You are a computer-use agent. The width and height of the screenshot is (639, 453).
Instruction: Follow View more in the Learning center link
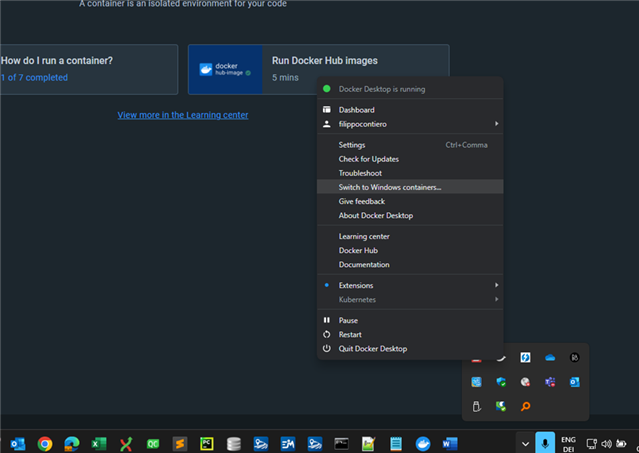(x=183, y=115)
